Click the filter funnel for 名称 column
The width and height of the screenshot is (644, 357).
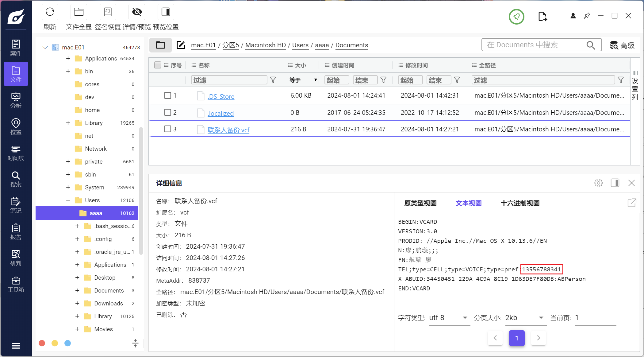click(273, 80)
